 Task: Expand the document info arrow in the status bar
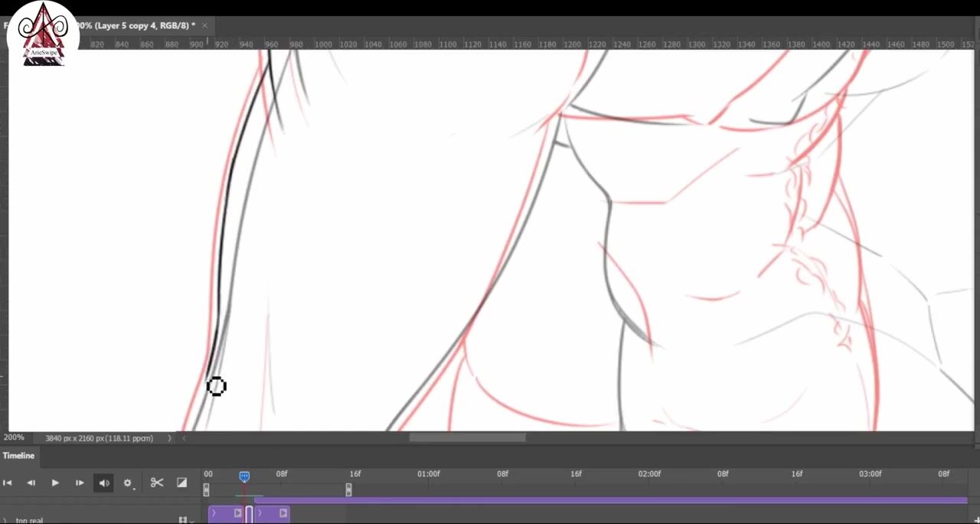pyautogui.click(x=169, y=438)
